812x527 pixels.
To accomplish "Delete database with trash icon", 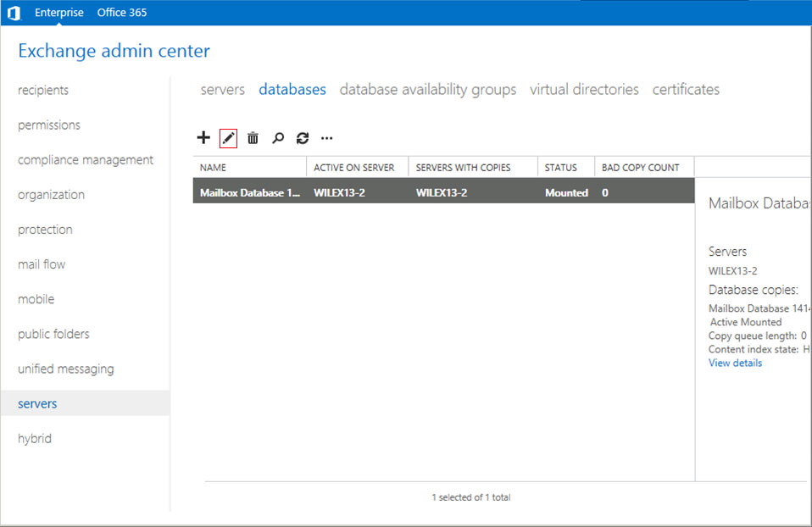I will (253, 138).
